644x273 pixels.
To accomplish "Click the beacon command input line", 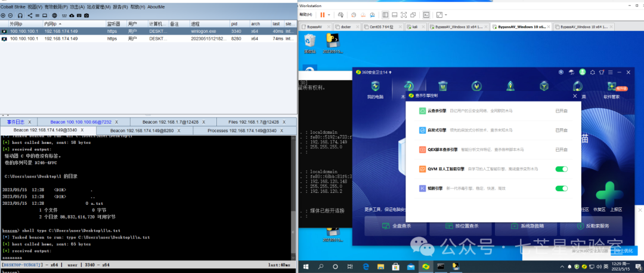I will [148, 271].
